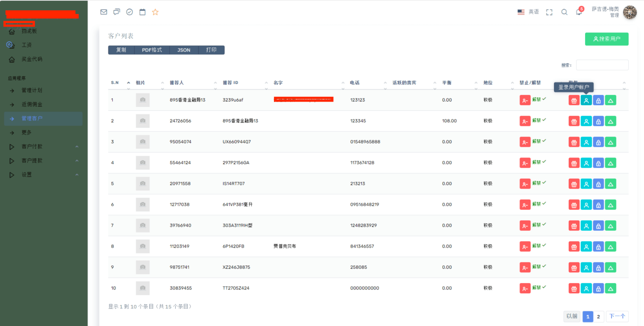
Task: Expand the 客户付款 section in the sidebar
Action: pos(31,147)
